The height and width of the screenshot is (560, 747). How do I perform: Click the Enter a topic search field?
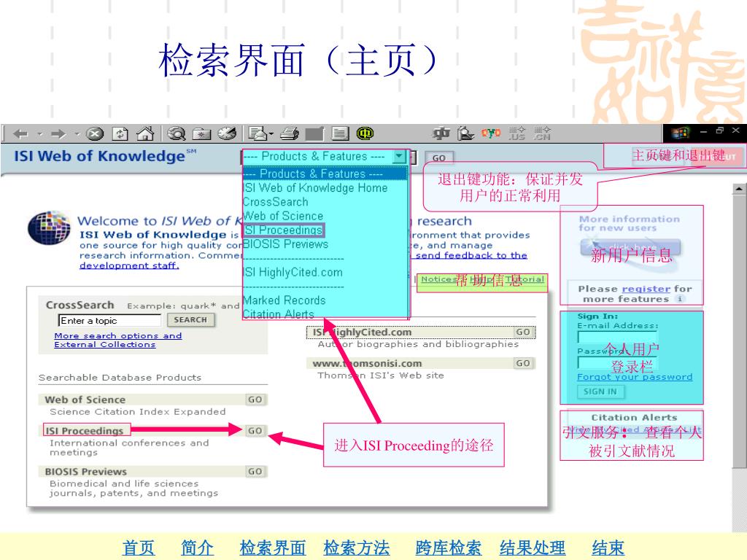click(109, 321)
